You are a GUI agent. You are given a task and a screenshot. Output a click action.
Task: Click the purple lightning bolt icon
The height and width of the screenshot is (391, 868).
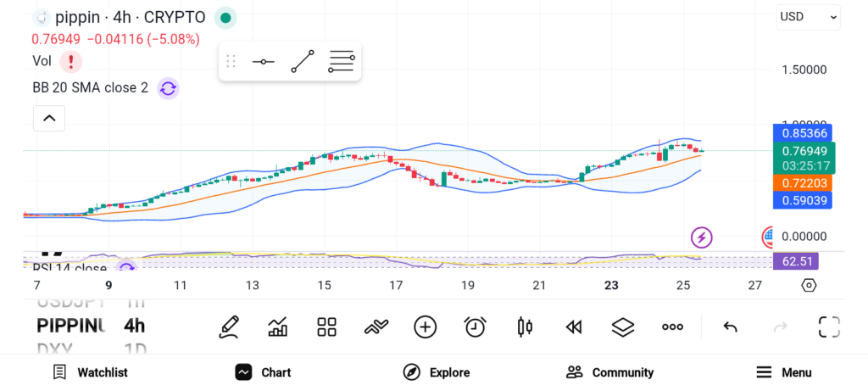point(701,237)
